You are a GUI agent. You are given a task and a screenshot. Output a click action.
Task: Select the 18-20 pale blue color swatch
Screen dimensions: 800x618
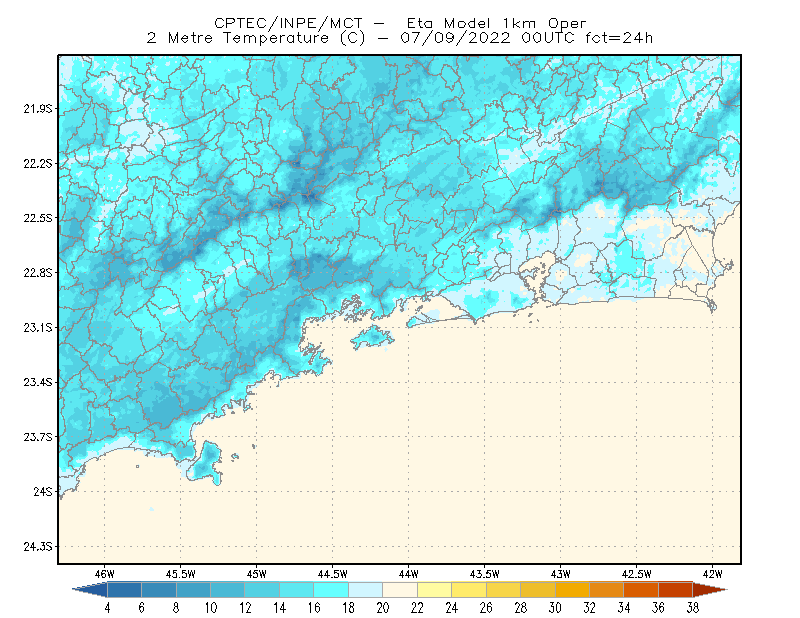click(x=365, y=590)
